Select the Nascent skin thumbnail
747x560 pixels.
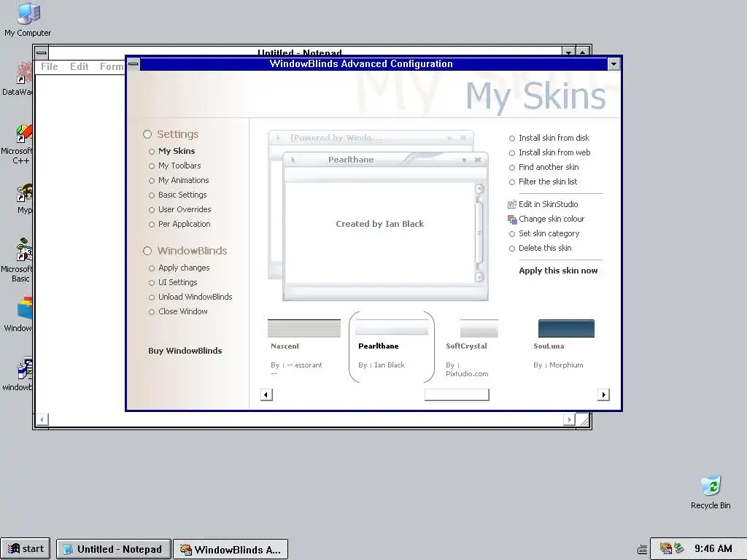coord(304,328)
